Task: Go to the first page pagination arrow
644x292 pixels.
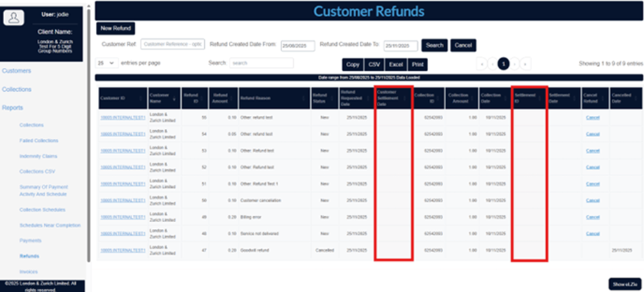Action: coord(482,64)
